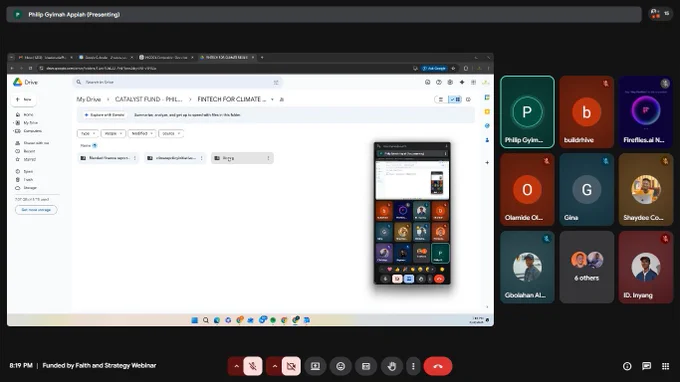Open video settings arrow beside camera
680x382 pixels.
click(275, 366)
